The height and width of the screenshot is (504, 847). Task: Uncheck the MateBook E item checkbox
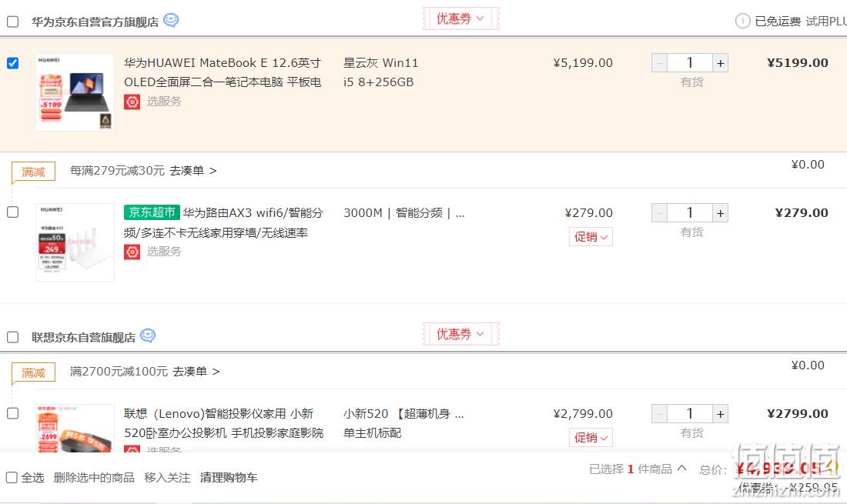tap(12, 63)
